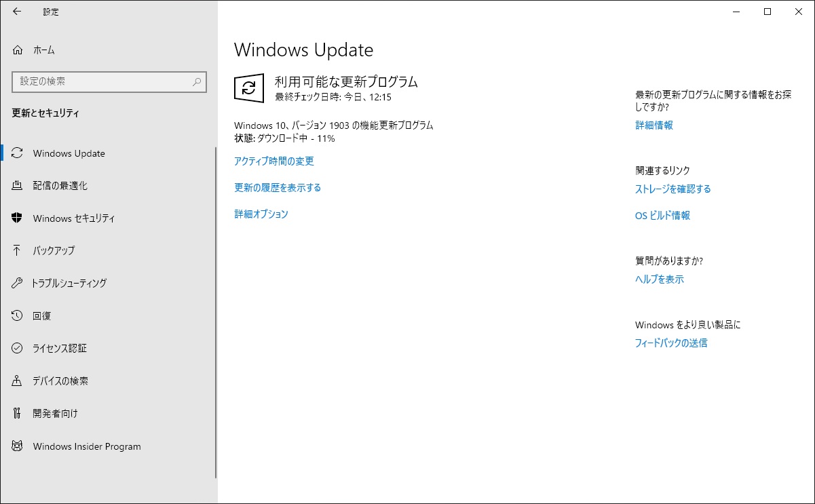This screenshot has height=504, width=815.
Task: Click the Windows Insider Program icon
Action: [x=18, y=446]
